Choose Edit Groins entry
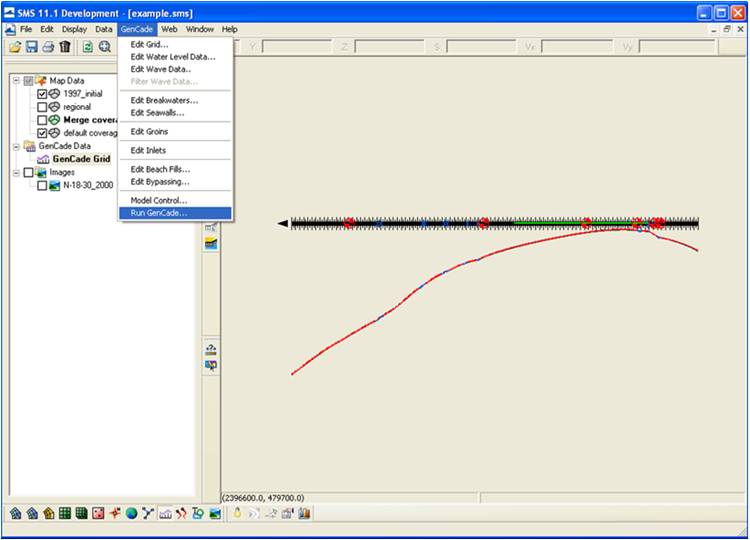The image size is (750, 540). 175,132
